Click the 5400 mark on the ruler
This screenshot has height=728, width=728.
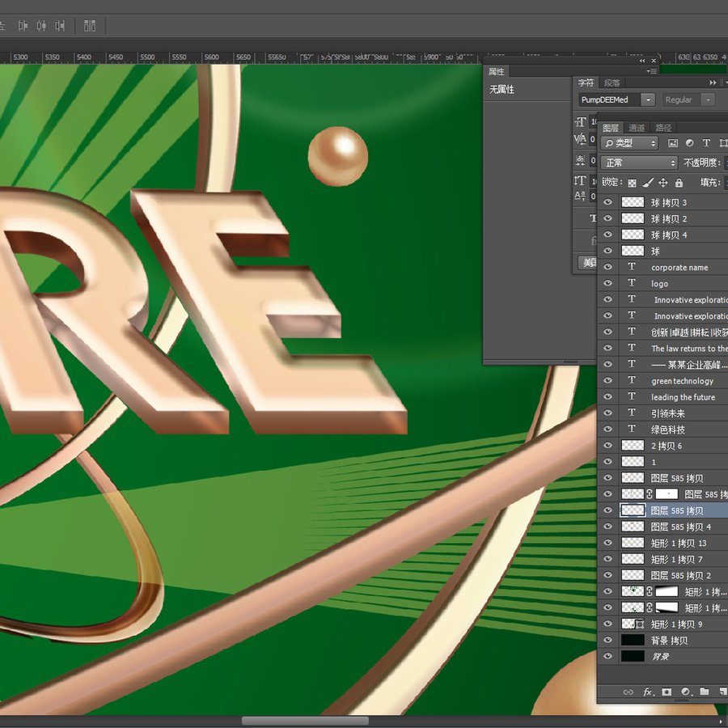(x=84, y=57)
